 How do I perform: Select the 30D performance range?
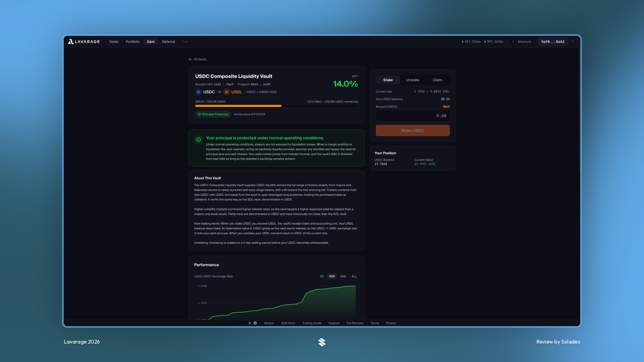pos(332,277)
